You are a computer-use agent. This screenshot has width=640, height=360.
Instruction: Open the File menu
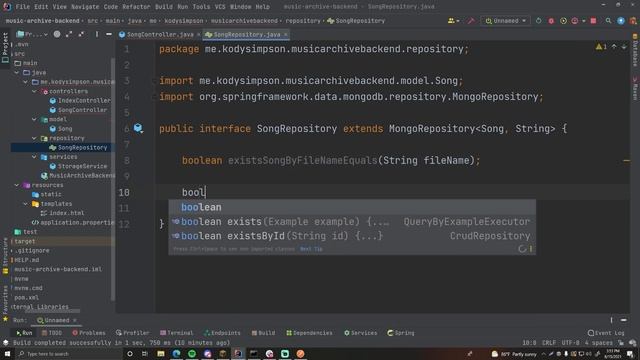coord(22,7)
